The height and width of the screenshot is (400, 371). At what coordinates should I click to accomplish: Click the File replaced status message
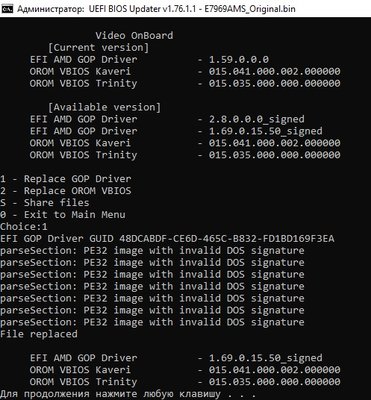tap(39, 334)
